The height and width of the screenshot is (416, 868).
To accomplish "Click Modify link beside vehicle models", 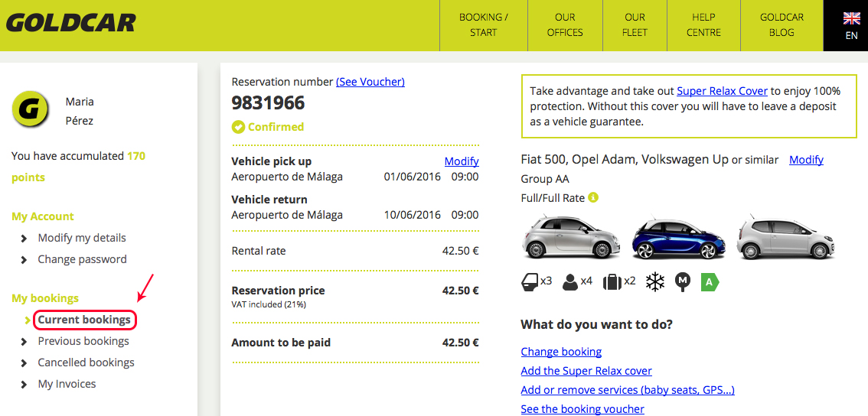I will [806, 160].
